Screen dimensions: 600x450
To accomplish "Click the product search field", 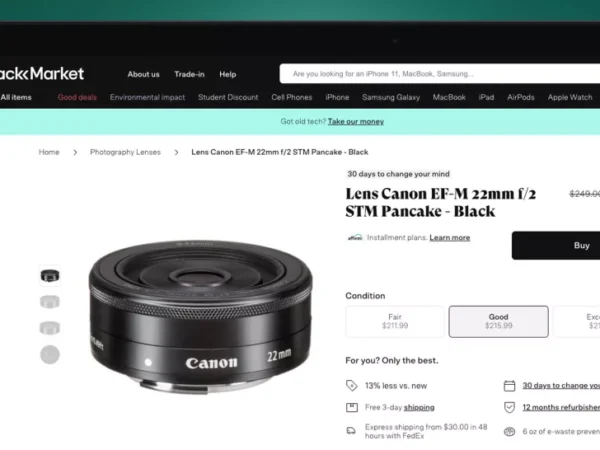I will [440, 73].
